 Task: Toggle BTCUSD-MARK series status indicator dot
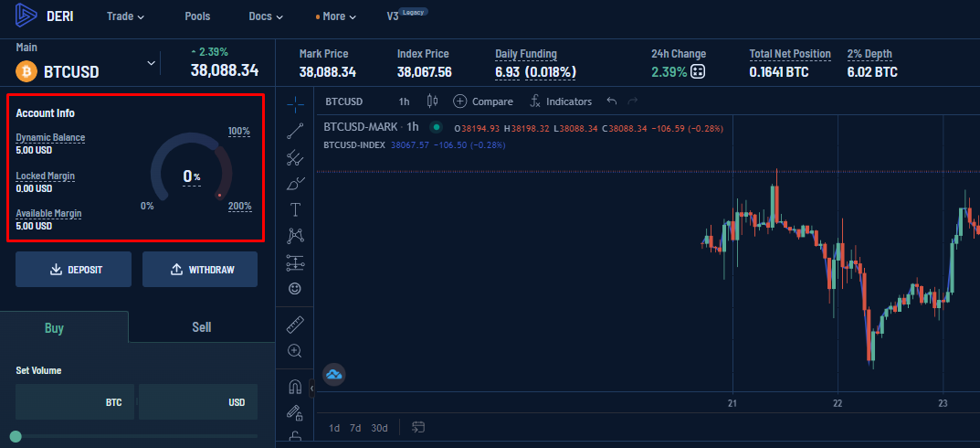point(437,127)
